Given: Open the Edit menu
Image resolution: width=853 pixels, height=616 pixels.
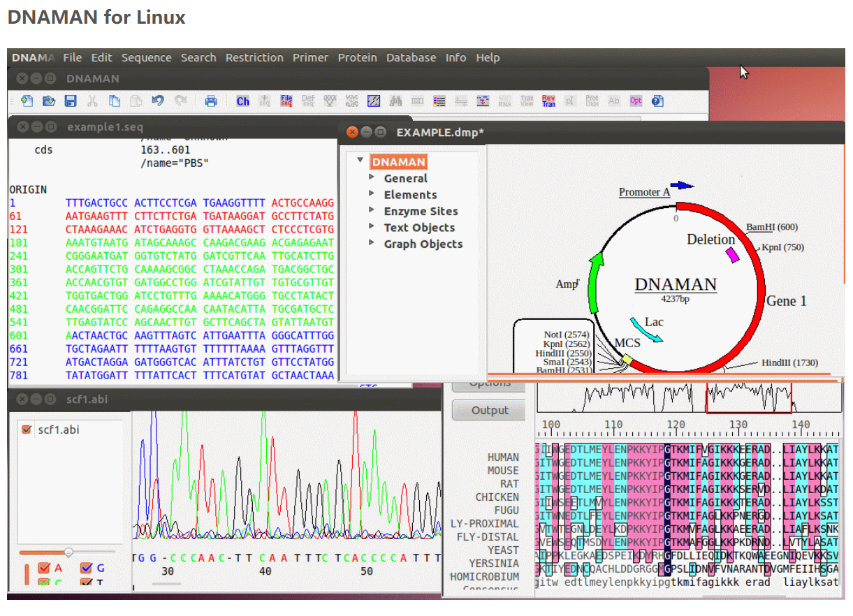Looking at the screenshot, I should 102,58.
